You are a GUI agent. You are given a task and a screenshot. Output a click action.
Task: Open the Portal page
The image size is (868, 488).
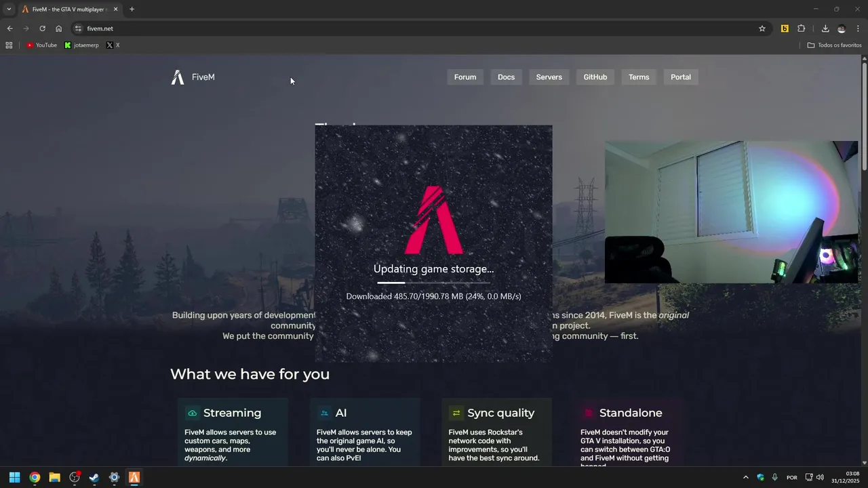tap(681, 77)
